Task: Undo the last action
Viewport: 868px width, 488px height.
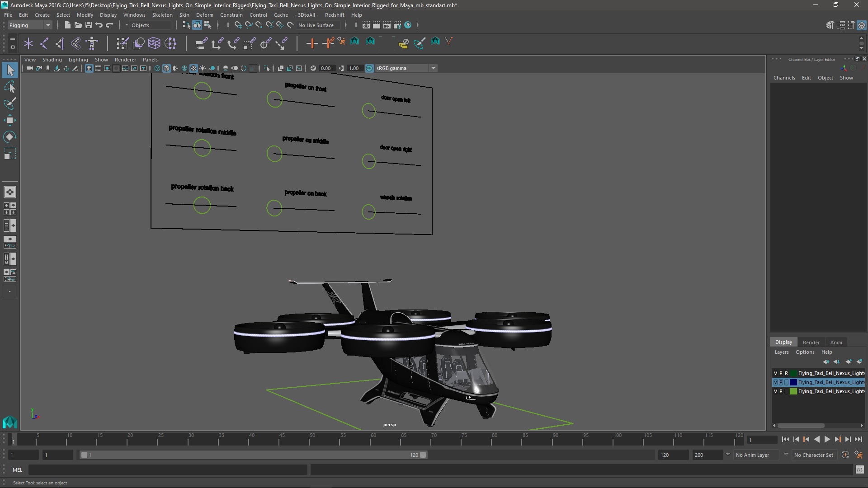Action: click(x=99, y=25)
